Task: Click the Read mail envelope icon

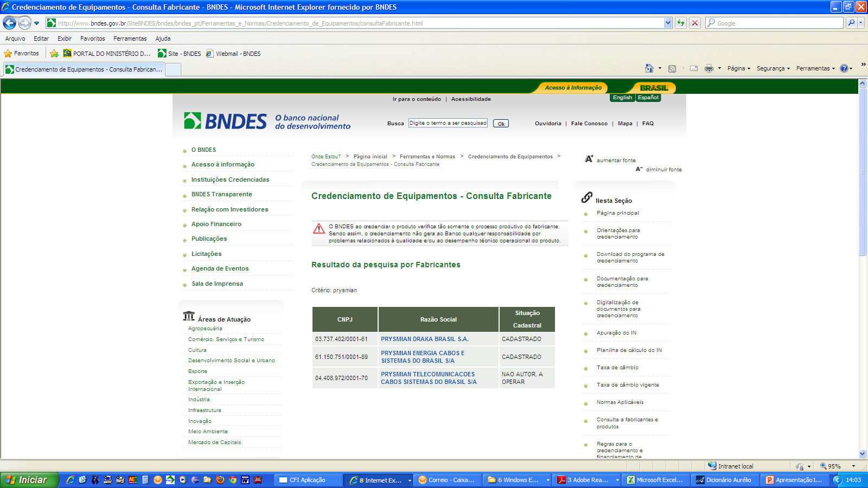Action: click(x=694, y=68)
